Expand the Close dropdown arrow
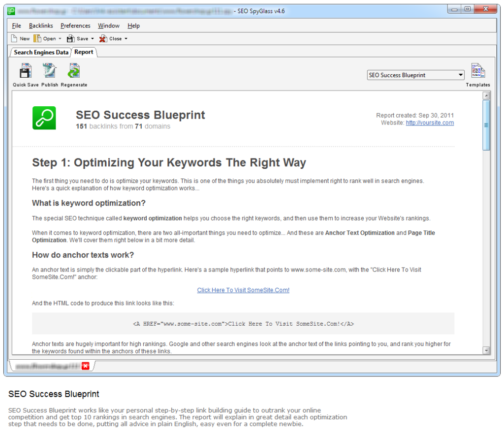Viewport: 504px width, 429px height. coord(126,38)
